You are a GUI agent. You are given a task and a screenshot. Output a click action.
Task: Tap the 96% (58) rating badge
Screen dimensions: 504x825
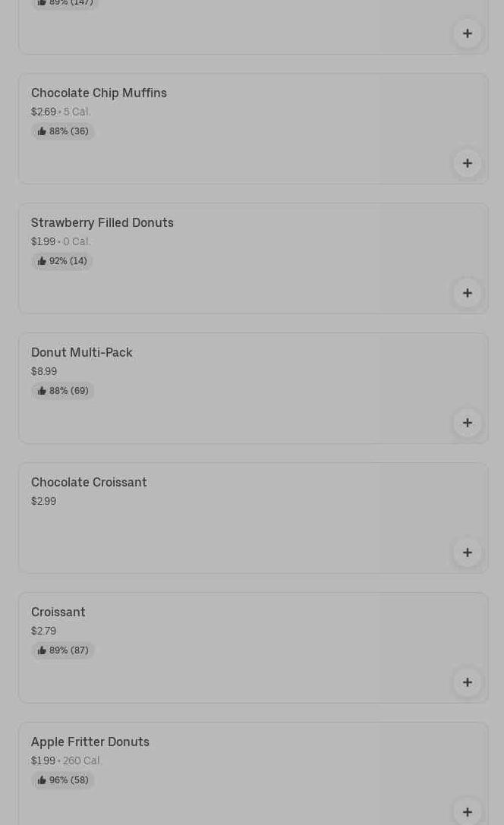point(63,780)
